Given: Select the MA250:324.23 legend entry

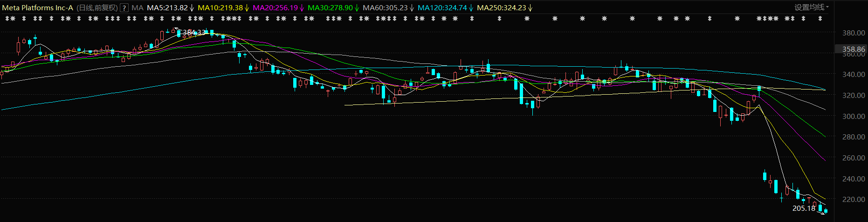Looking at the screenshot, I should 504,7.
